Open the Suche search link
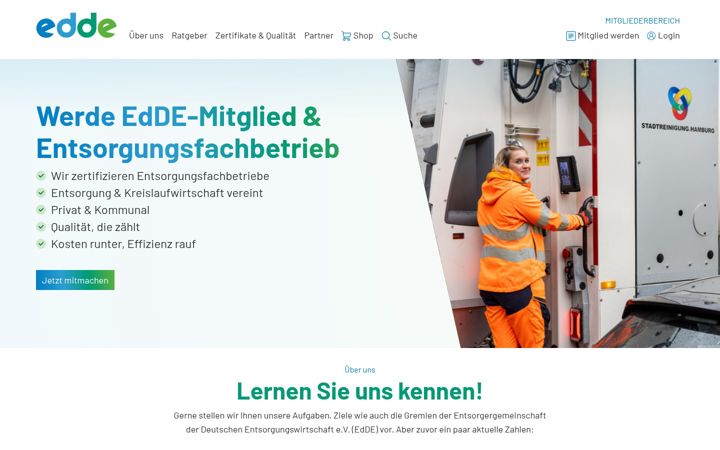 [405, 36]
